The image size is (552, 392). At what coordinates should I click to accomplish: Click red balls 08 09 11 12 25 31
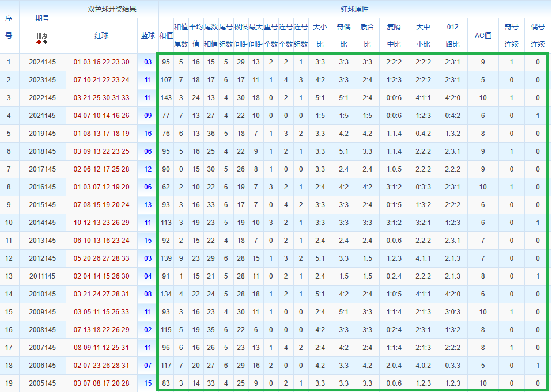(x=101, y=348)
